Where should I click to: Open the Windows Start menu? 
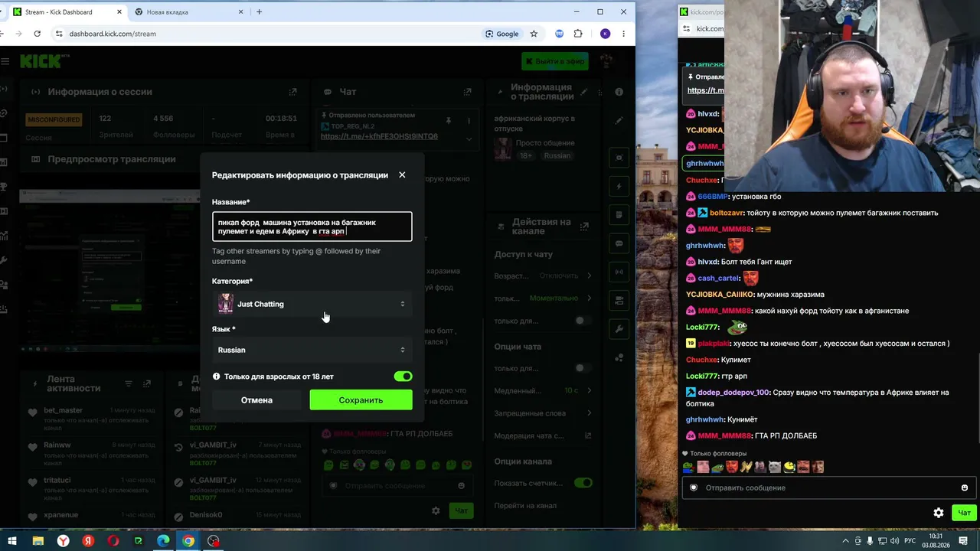(x=12, y=541)
